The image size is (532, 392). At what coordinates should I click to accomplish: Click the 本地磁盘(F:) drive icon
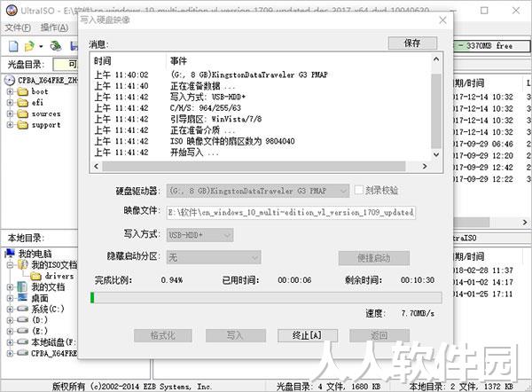point(23,342)
